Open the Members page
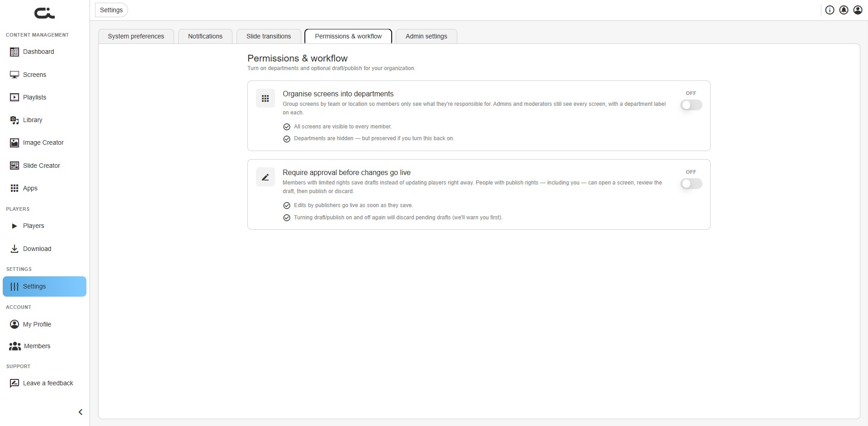 (x=44, y=346)
